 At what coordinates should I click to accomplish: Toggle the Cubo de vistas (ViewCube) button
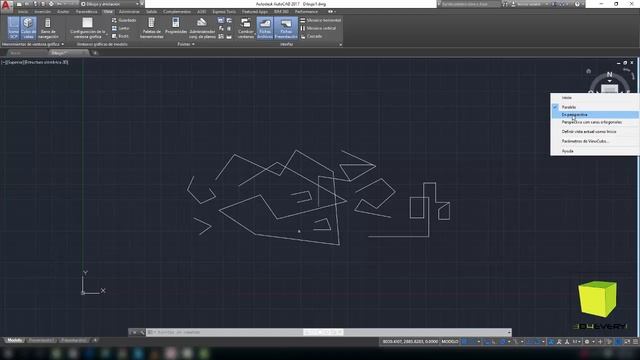28,28
